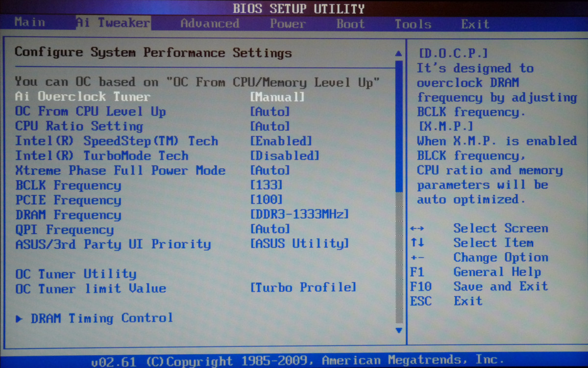This screenshot has height=368, width=588.
Task: Click the triangle beside DRAM Timing Control
Action: (19, 319)
